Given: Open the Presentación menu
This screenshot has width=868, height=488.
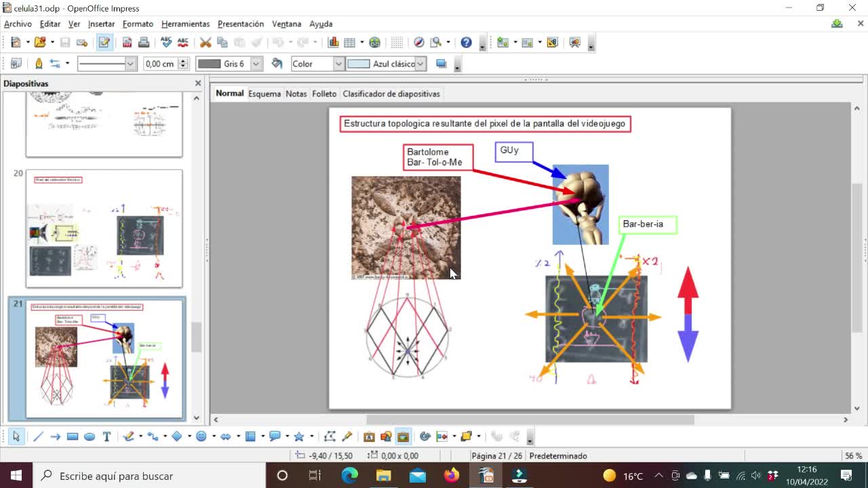Looking at the screenshot, I should [x=241, y=24].
